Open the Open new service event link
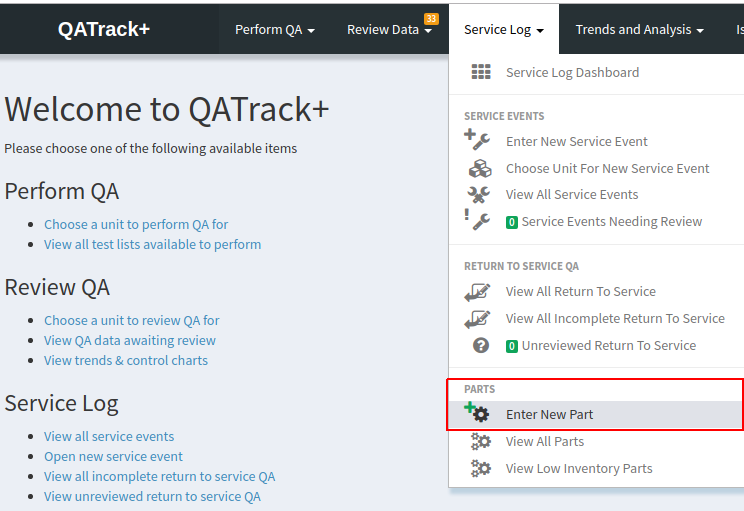 [x=113, y=456]
